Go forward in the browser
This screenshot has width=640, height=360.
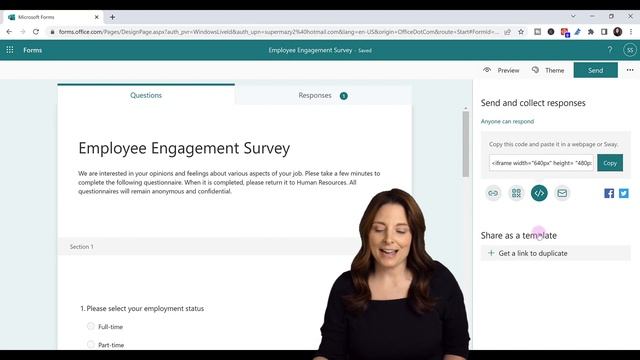22,31
